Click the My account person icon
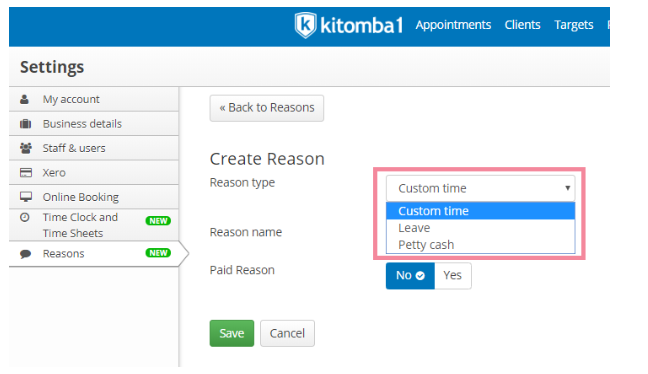The width and height of the screenshot is (648, 374). [25, 99]
